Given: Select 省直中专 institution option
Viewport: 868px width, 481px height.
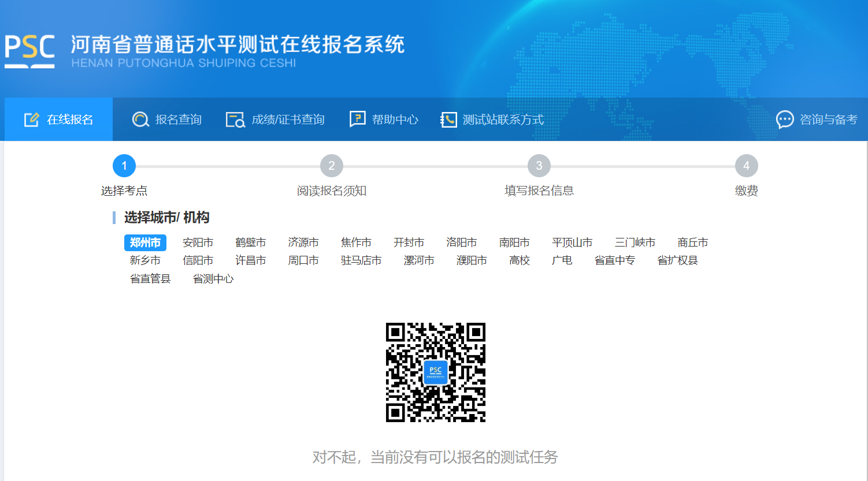Looking at the screenshot, I should point(615,260).
